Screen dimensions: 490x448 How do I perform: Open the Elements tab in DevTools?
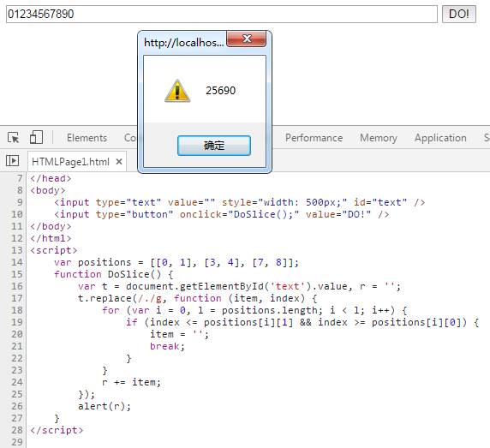(87, 138)
